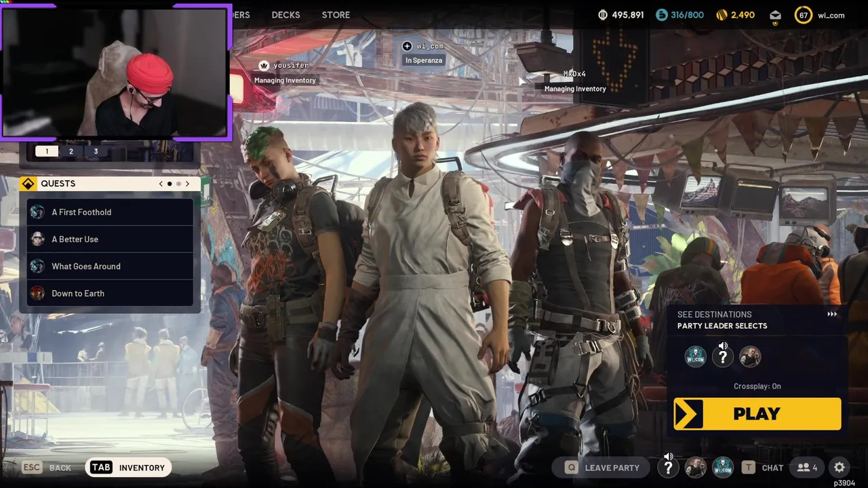
Task: Click the plus icon beside the wi_com nameplate
Action: [407, 46]
